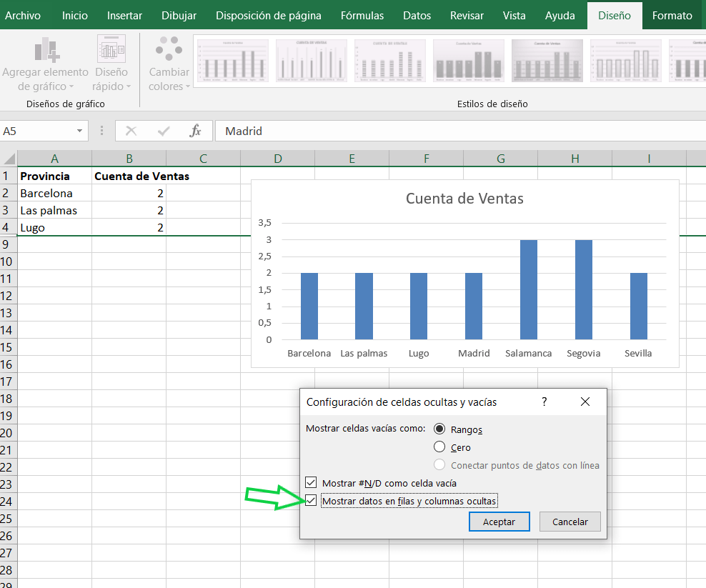
Task: Click the insert function fx icon
Action: pyautogui.click(x=195, y=131)
